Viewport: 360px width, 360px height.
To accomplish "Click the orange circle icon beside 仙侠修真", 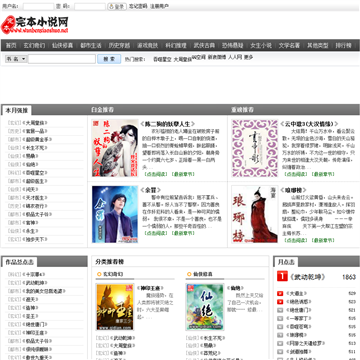I will click(189, 274).
